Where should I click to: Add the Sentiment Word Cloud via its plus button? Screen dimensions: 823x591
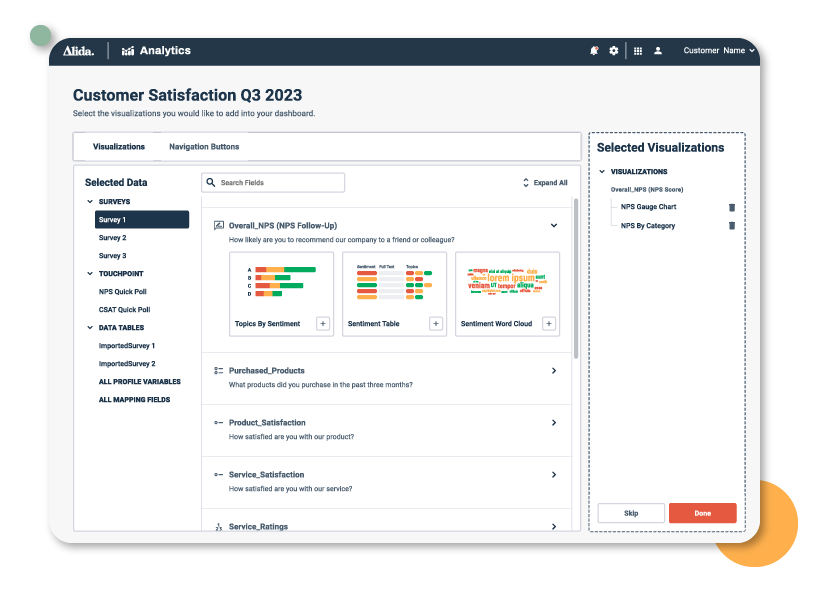point(548,323)
